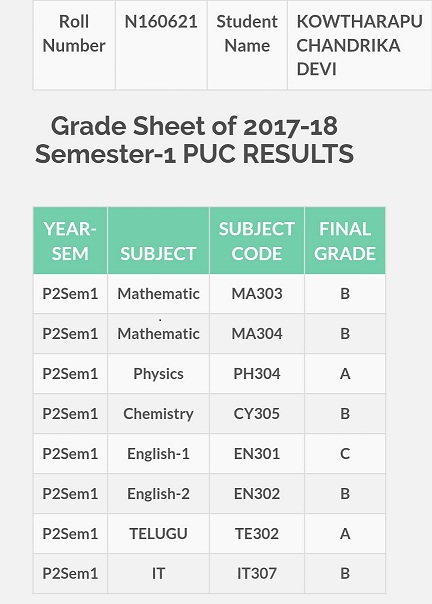Click grade C for EN301

pyautogui.click(x=345, y=454)
